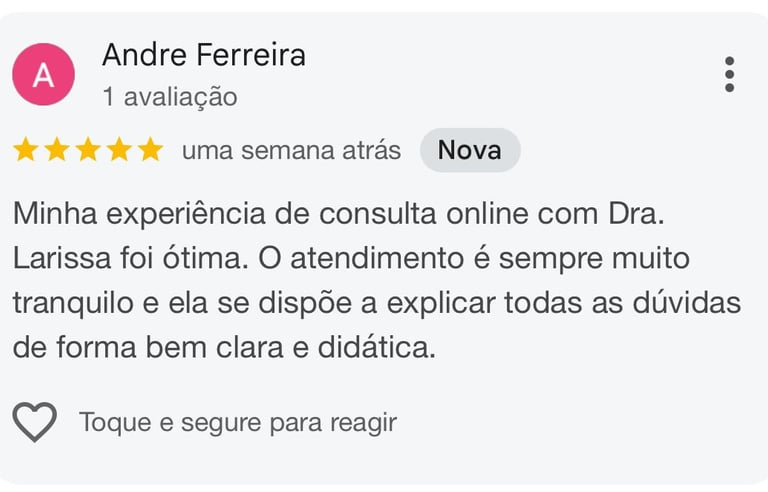Click the word 'dúvidas' in the review
This screenshot has height=492, width=768.
tap(687, 302)
